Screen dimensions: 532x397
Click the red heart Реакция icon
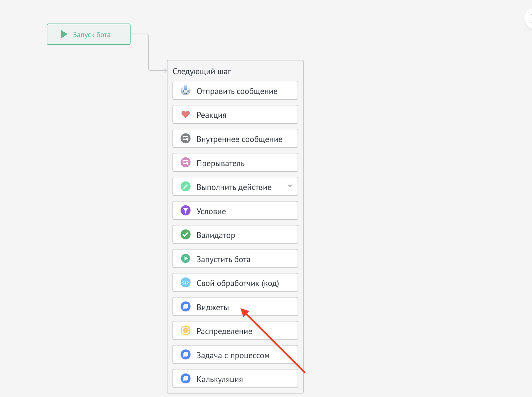(x=186, y=114)
